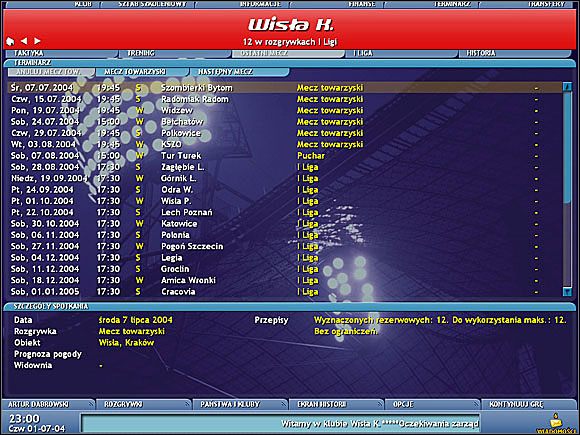Click the schedule list scroll-up arrow

coord(567,87)
